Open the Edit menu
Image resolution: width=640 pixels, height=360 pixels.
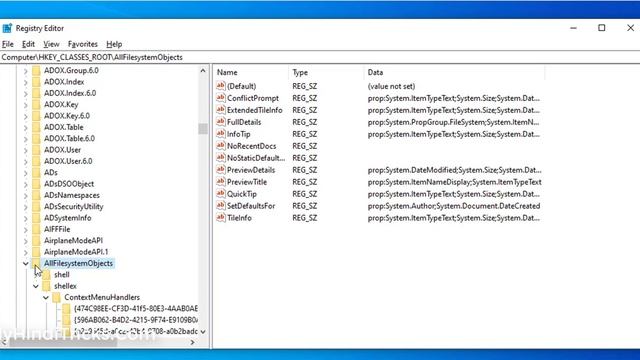point(28,44)
